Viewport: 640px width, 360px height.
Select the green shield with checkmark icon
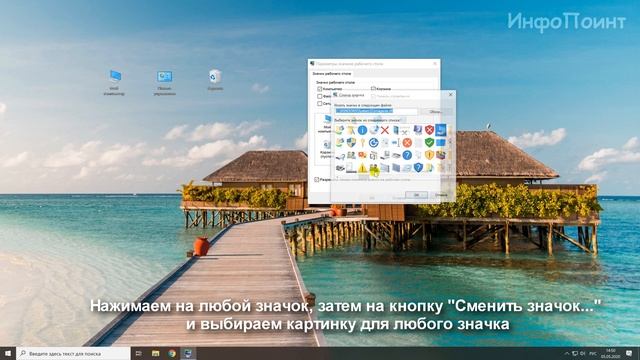pos(429,142)
